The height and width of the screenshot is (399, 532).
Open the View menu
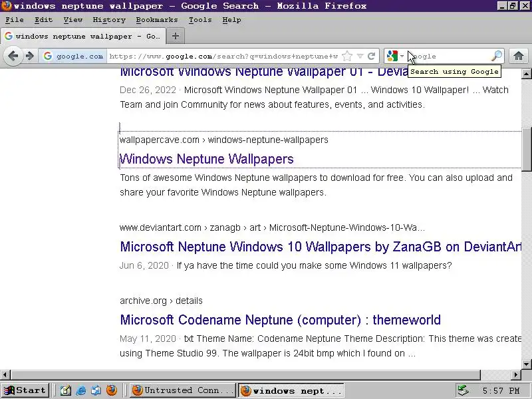click(73, 20)
